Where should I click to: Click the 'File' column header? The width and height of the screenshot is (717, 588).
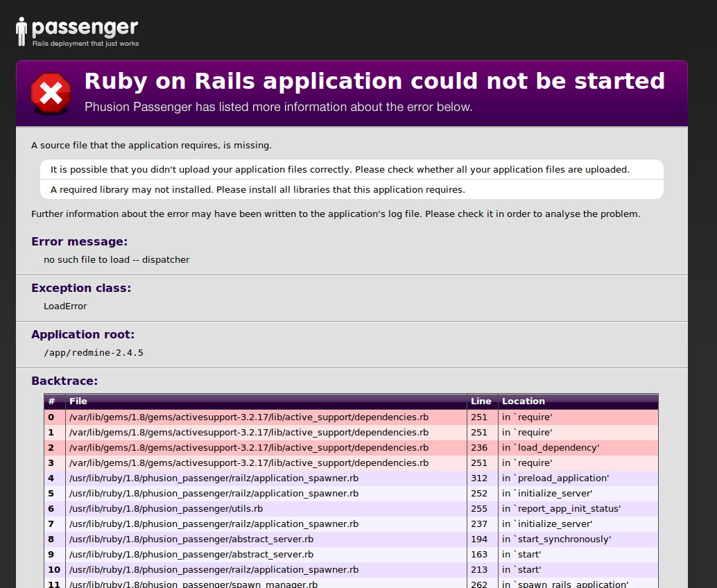(78, 401)
